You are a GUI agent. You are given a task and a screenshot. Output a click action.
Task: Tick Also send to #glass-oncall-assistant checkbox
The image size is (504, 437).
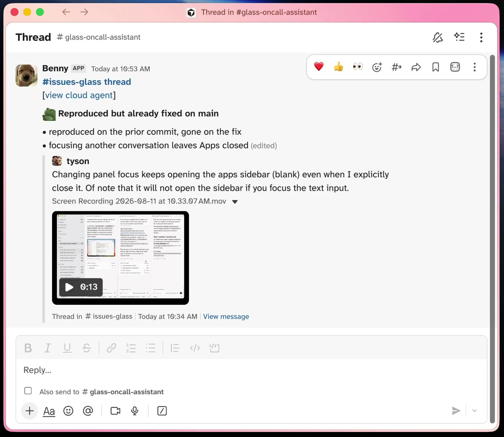click(x=28, y=391)
